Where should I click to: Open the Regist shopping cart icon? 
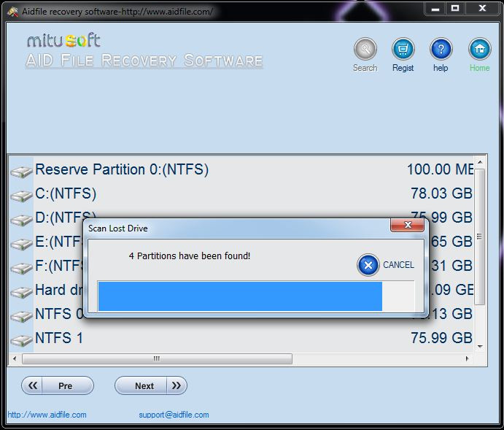coord(403,49)
